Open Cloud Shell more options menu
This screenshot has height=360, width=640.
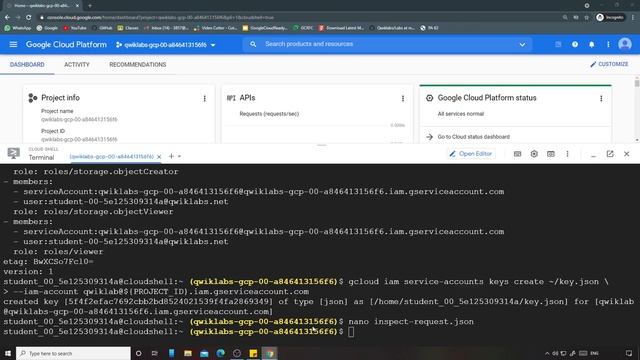point(567,154)
